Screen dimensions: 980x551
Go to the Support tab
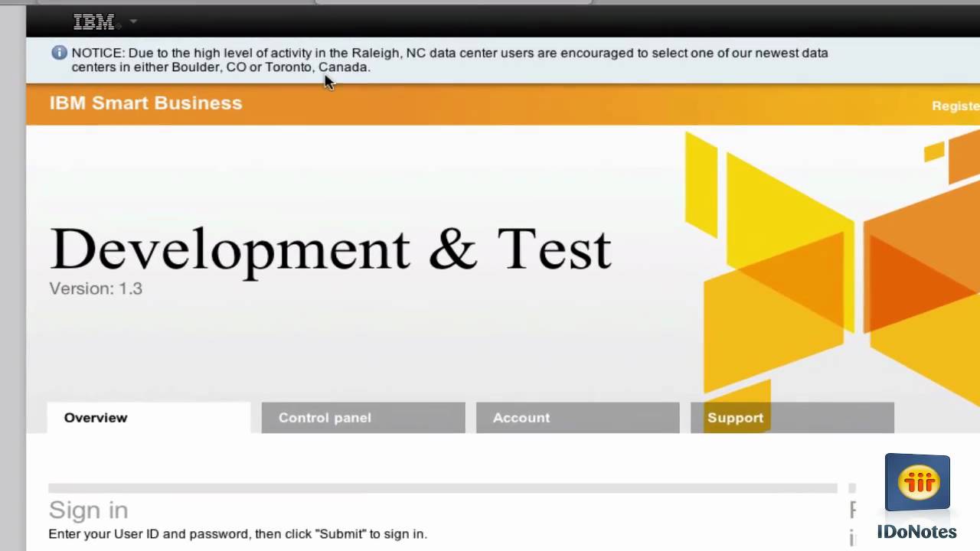click(x=792, y=418)
